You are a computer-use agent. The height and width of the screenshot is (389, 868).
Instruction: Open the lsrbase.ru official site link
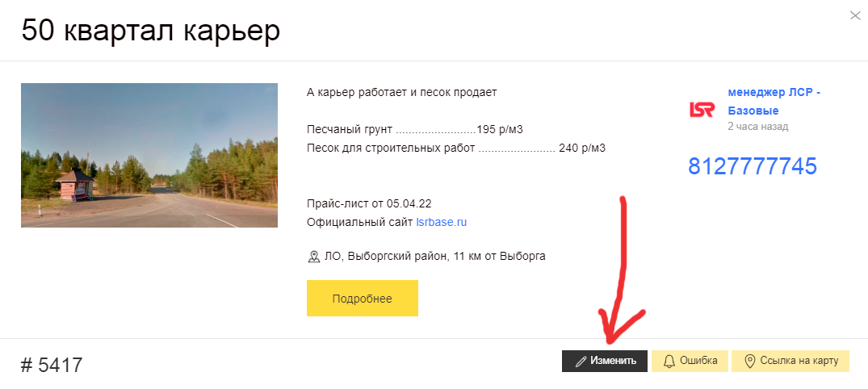point(442,221)
